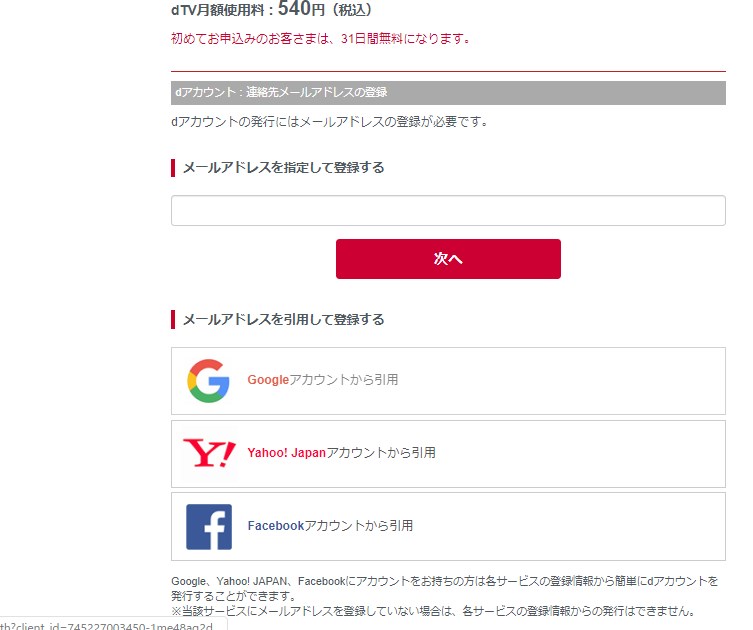Click the red bar beside メールアドレスを引用して登録する

[173, 319]
